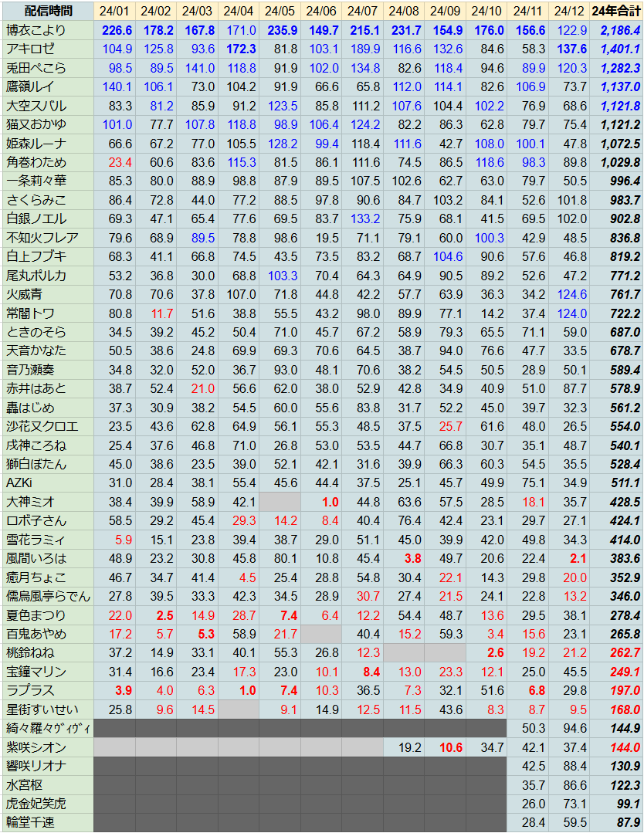
Task: Select the 沙花叉クロエ row name
Action: point(49,426)
